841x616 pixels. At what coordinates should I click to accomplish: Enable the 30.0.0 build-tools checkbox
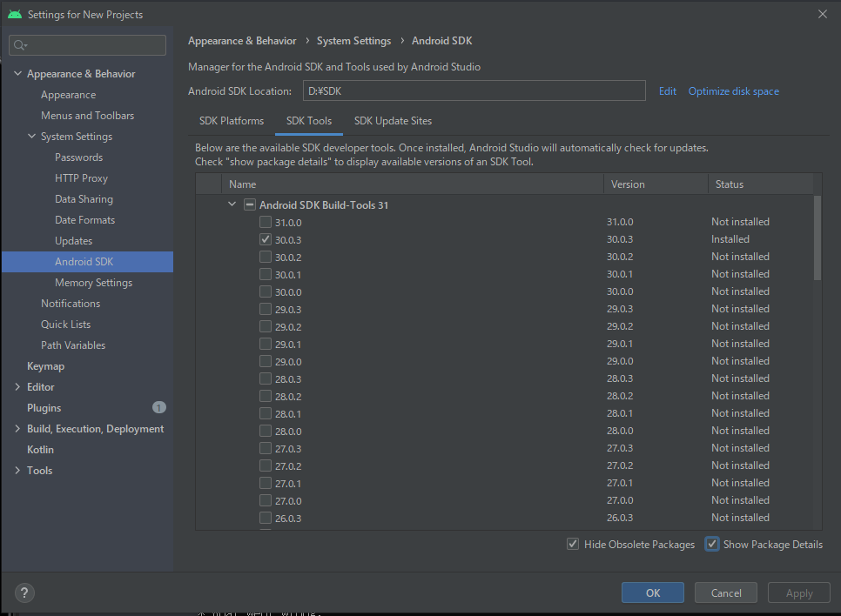pyautogui.click(x=266, y=291)
